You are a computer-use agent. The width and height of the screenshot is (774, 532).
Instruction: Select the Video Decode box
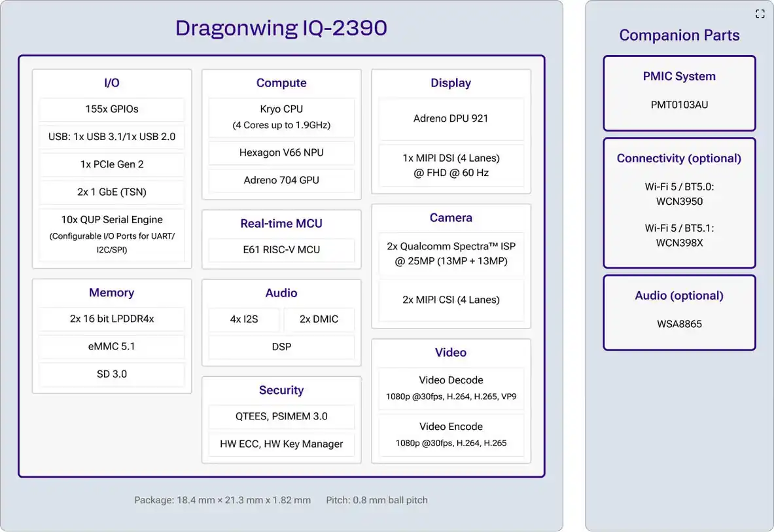[451, 389]
